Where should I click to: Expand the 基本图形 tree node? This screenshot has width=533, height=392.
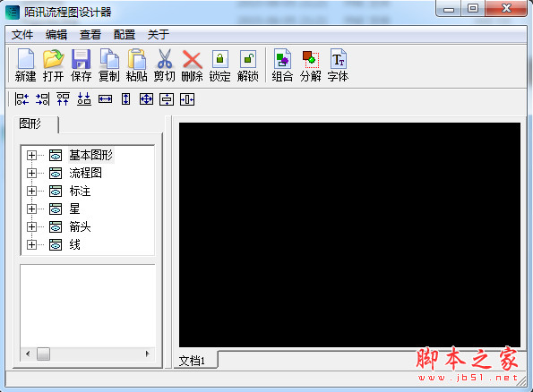(x=31, y=155)
